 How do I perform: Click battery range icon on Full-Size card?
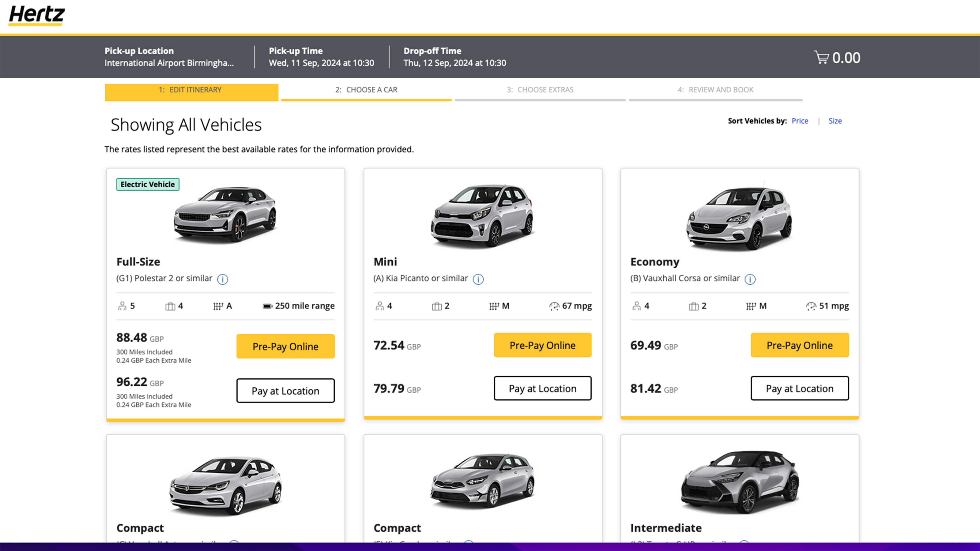point(267,306)
